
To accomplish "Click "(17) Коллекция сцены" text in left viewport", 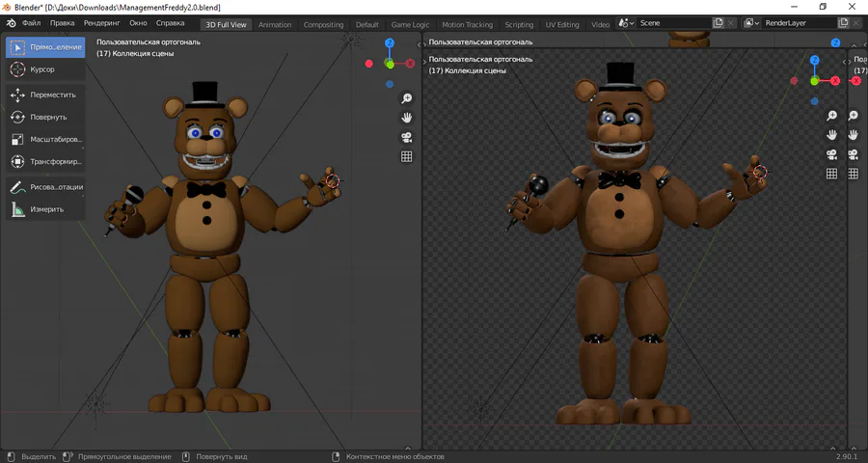I will pyautogui.click(x=135, y=54).
